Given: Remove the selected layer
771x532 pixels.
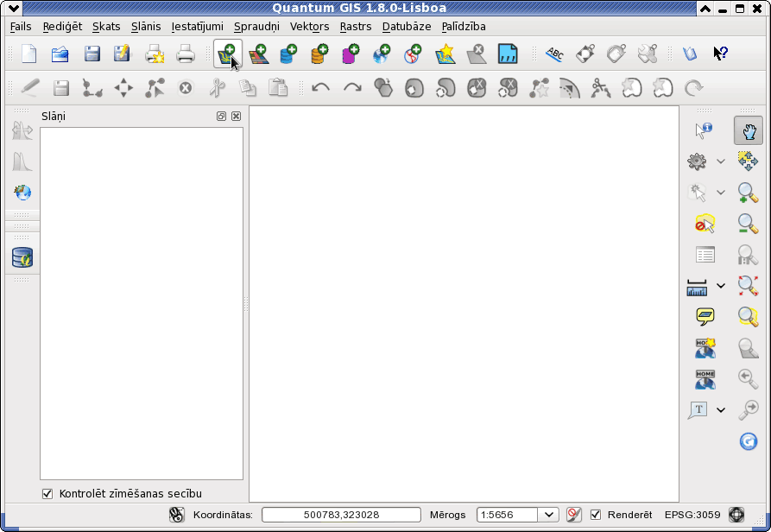Looking at the screenshot, I should coord(476,54).
